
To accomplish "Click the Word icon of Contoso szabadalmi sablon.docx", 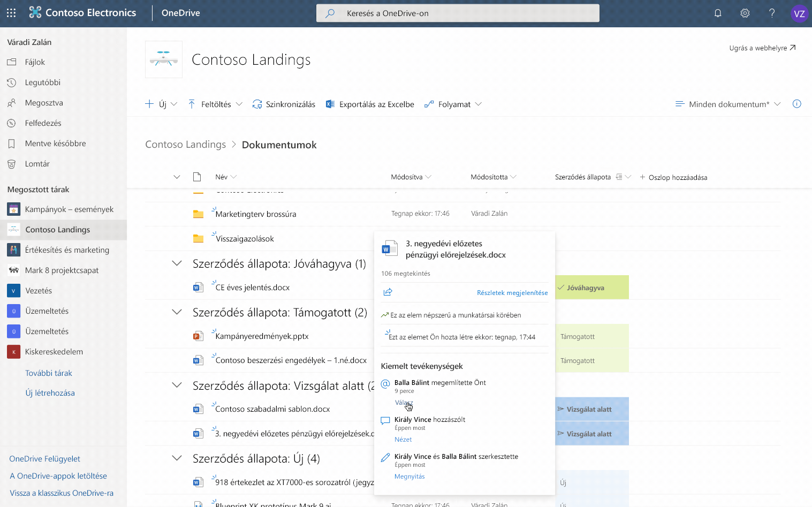I will click(x=198, y=409).
